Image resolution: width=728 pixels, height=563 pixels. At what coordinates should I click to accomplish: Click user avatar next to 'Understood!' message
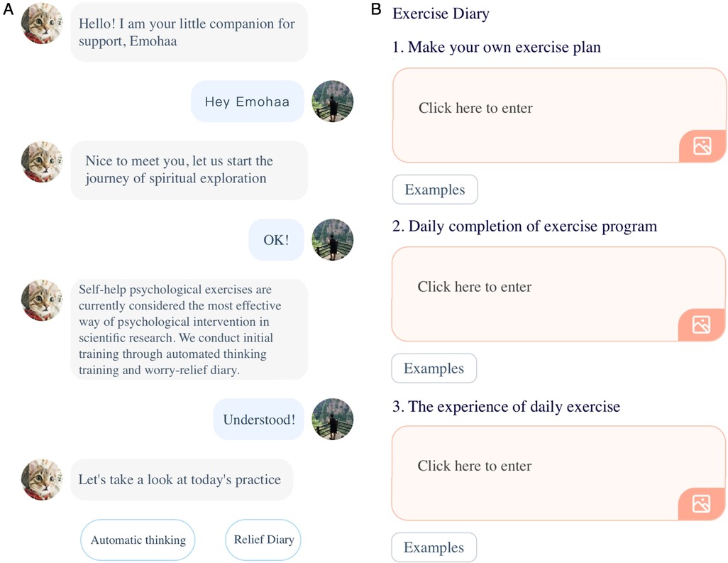click(333, 419)
